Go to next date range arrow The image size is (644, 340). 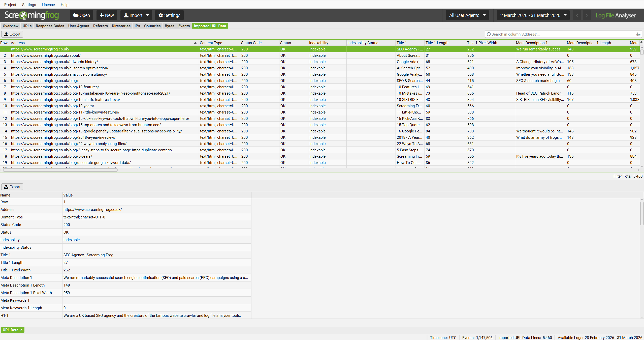587,15
